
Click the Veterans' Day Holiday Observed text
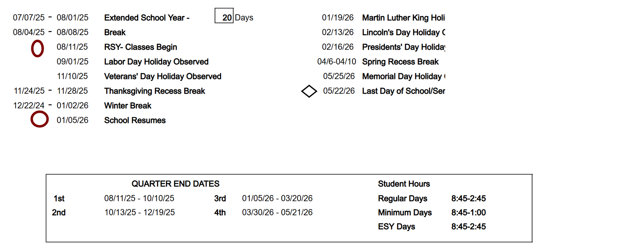[x=162, y=77]
